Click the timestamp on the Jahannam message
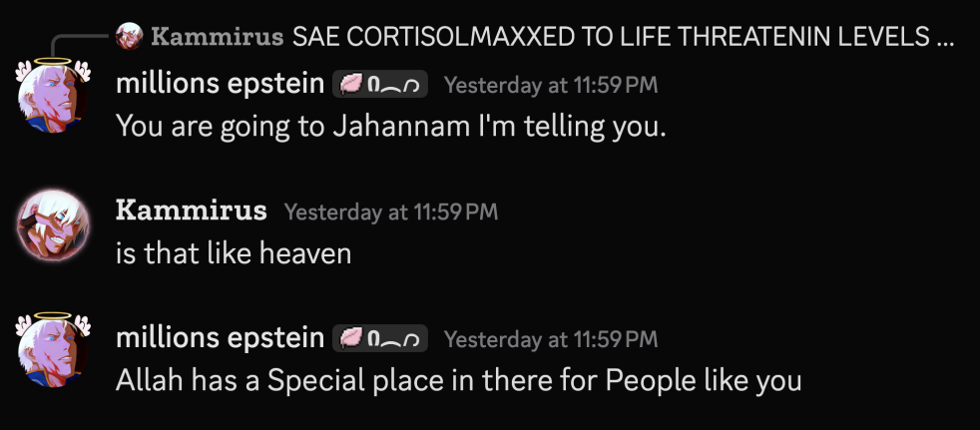Image resolution: width=980 pixels, height=430 pixels. (550, 85)
